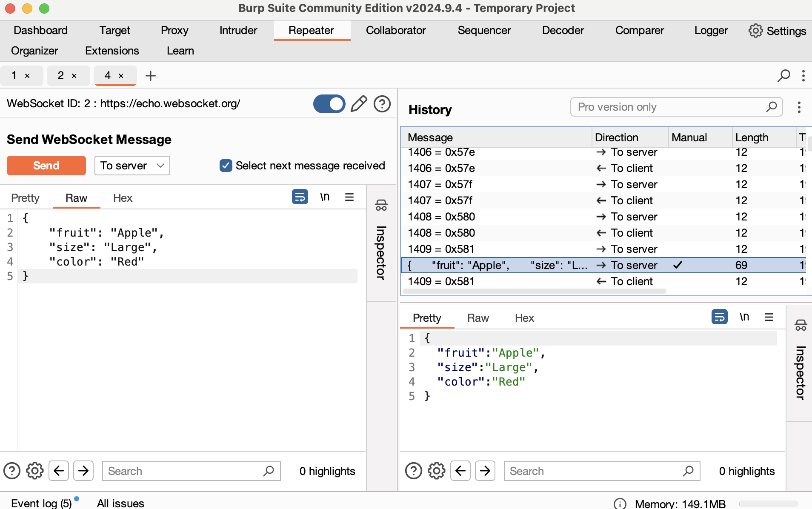
Task: Select Repeater tab number 1
Action: pos(14,75)
